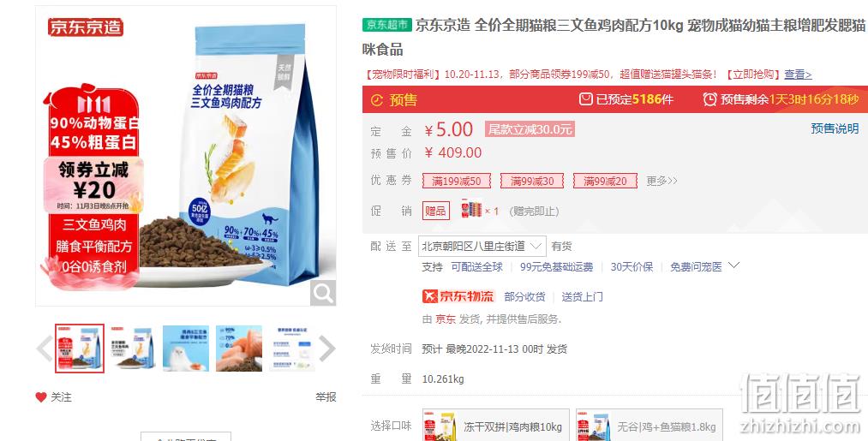Click the 预售 clock icon in red banner
Image resolution: width=868 pixels, height=441 pixels.
click(377, 100)
